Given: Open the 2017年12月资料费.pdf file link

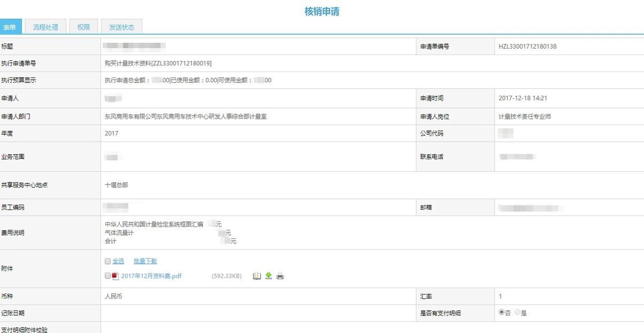Looking at the screenshot, I should point(151,276).
